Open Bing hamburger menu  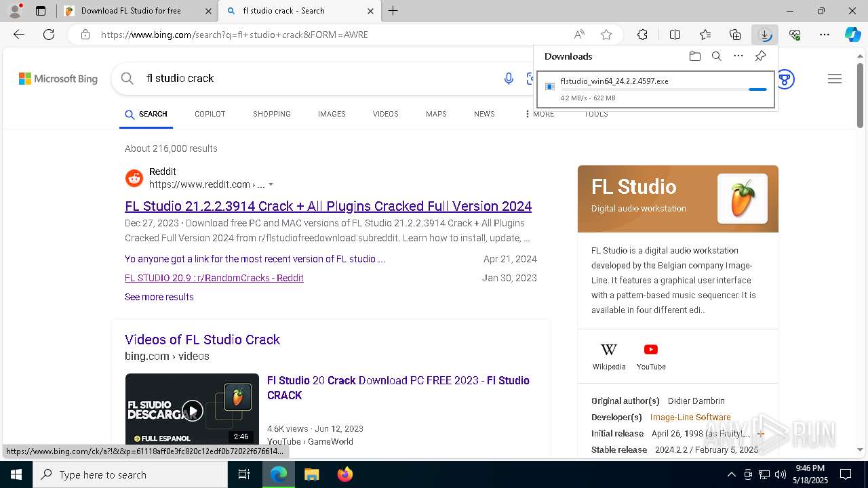(x=835, y=79)
